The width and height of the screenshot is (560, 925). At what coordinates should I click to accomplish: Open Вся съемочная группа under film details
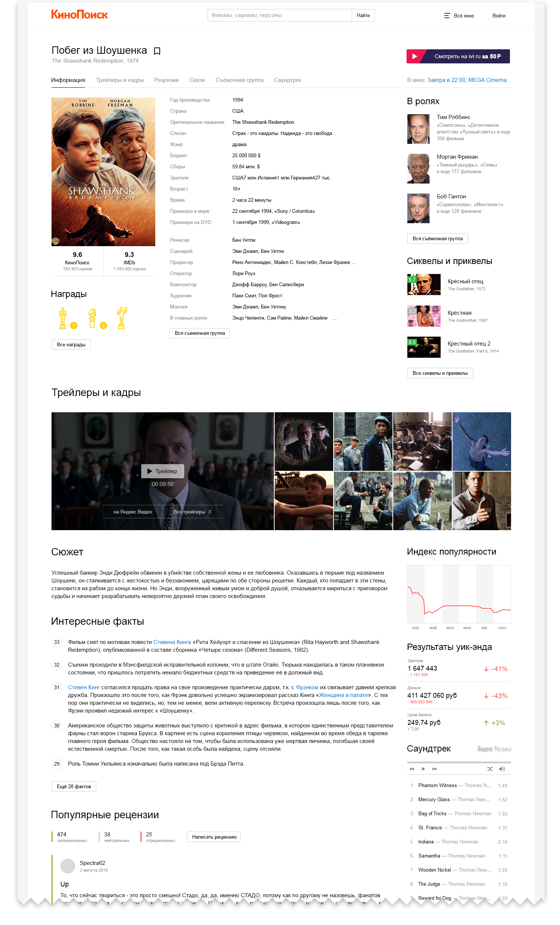(x=200, y=333)
